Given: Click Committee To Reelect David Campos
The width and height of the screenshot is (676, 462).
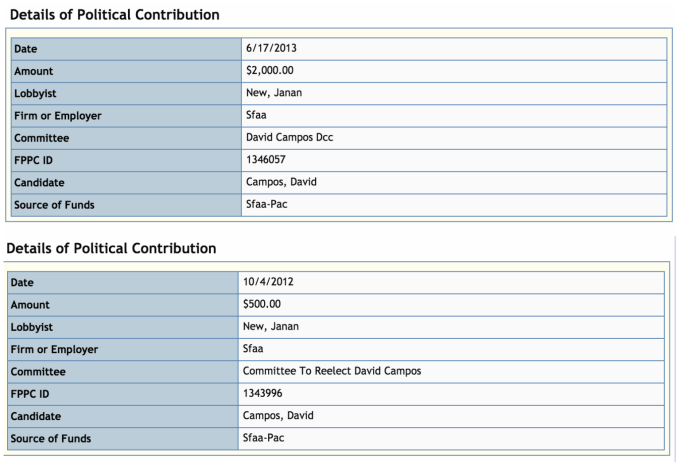Looking at the screenshot, I should (332, 370).
